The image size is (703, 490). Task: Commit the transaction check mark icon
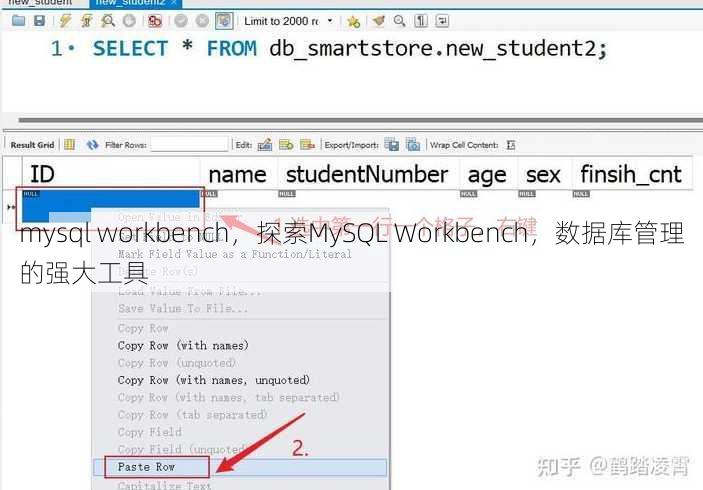tap(181, 21)
